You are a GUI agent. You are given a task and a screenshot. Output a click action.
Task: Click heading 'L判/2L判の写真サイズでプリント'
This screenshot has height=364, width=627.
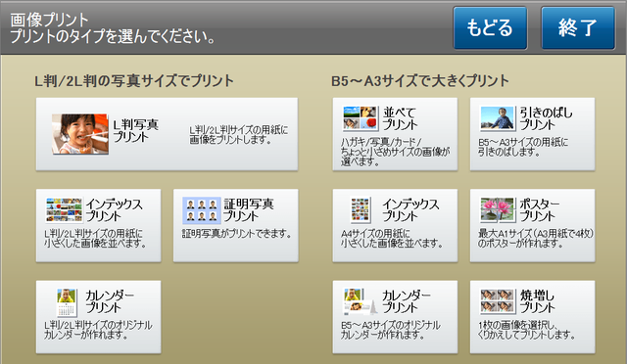click(x=134, y=80)
